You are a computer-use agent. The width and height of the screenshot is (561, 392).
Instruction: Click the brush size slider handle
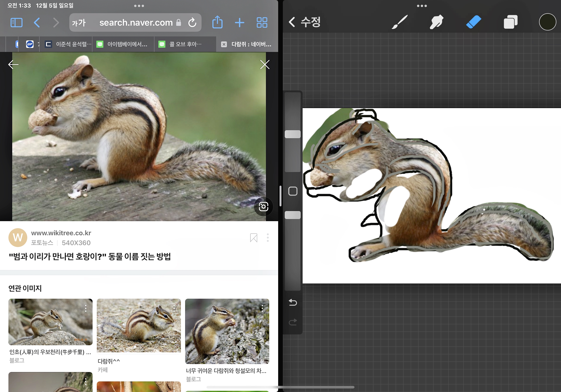pyautogui.click(x=293, y=134)
